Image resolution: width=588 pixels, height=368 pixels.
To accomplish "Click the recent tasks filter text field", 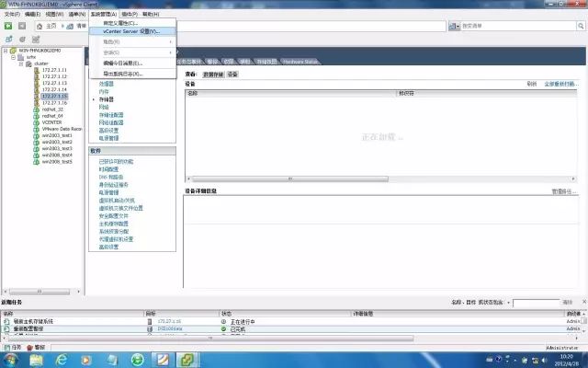I will (536, 303).
